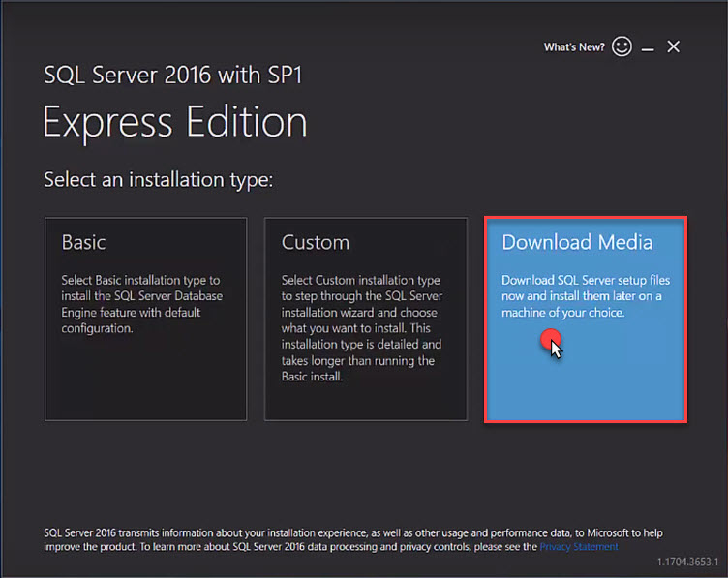Click 'SQL Server 2016 with SP1' title

pos(172,75)
